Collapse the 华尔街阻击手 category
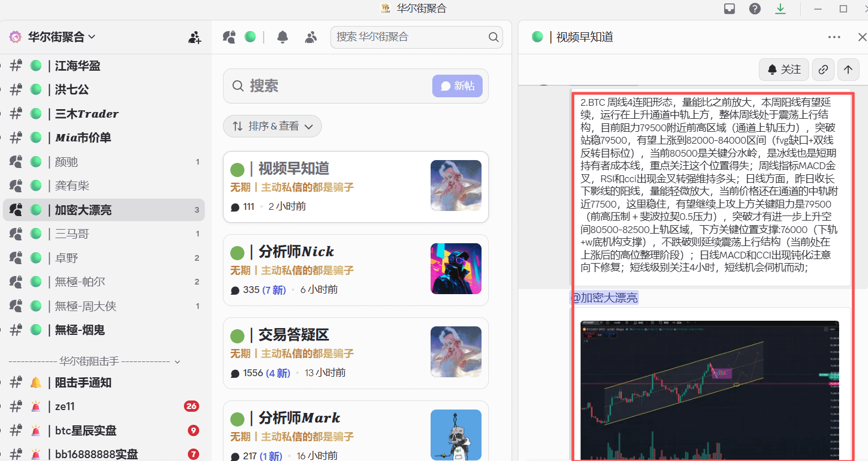Screen dimensions: 868x461 click(94, 361)
